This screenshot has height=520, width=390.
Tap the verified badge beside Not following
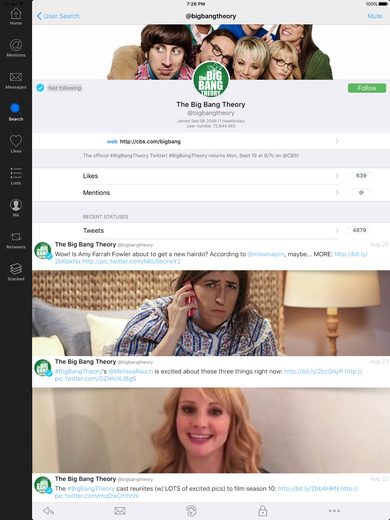pyautogui.click(x=40, y=88)
